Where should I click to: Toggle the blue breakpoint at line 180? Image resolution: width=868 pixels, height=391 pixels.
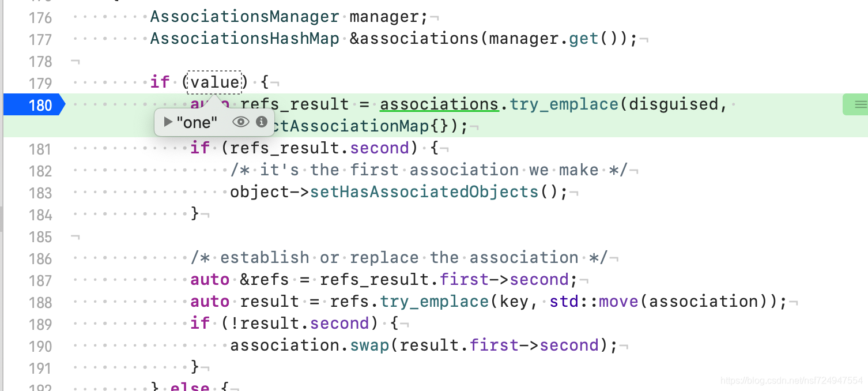pos(34,105)
